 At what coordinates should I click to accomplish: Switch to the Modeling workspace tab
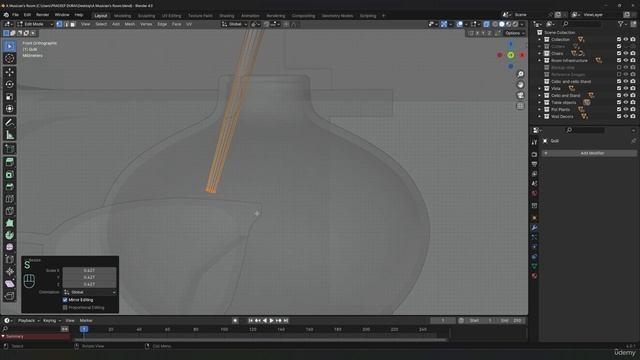coord(122,16)
